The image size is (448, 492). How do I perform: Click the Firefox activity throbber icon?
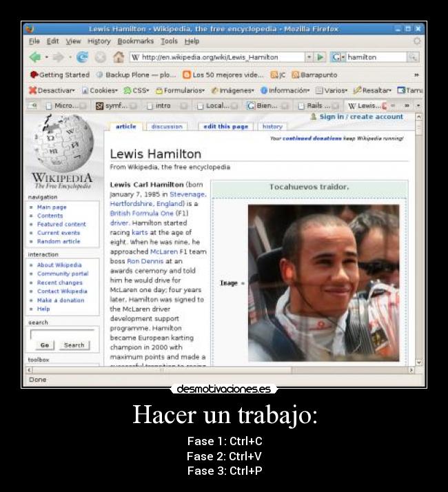417,41
